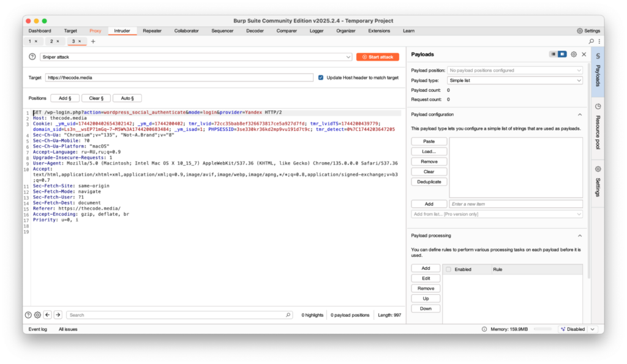Click the forward arrow next to the search bar
This screenshot has width=627, height=364.
(x=58, y=314)
